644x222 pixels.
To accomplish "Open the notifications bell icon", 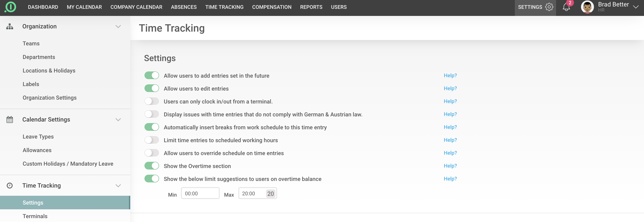I will 566,7.
